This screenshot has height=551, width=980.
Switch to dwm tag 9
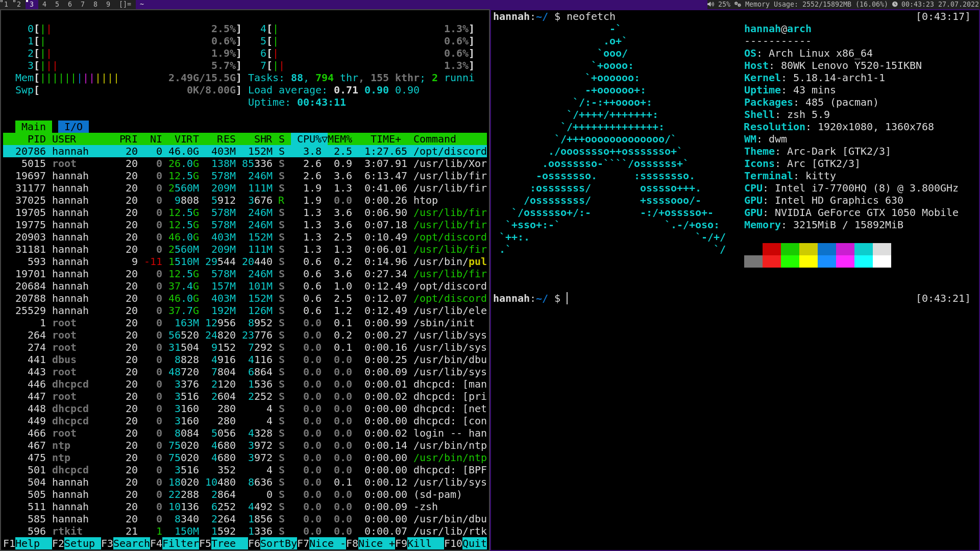(x=108, y=4)
